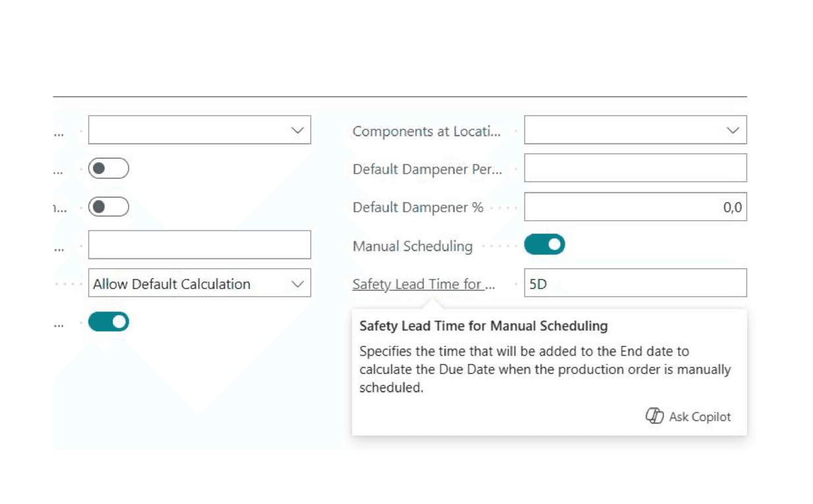Disable the Manual Scheduling toggle
Viewport: 813px width, 504px height.
click(x=544, y=245)
